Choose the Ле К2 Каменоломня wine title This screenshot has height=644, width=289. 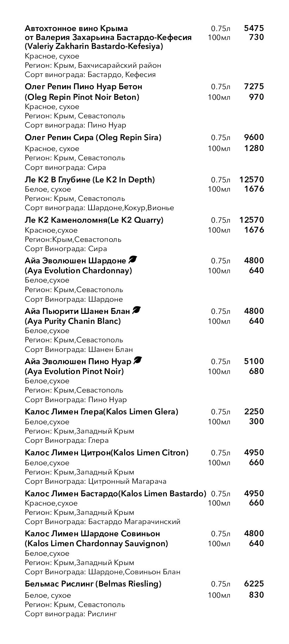94,220
